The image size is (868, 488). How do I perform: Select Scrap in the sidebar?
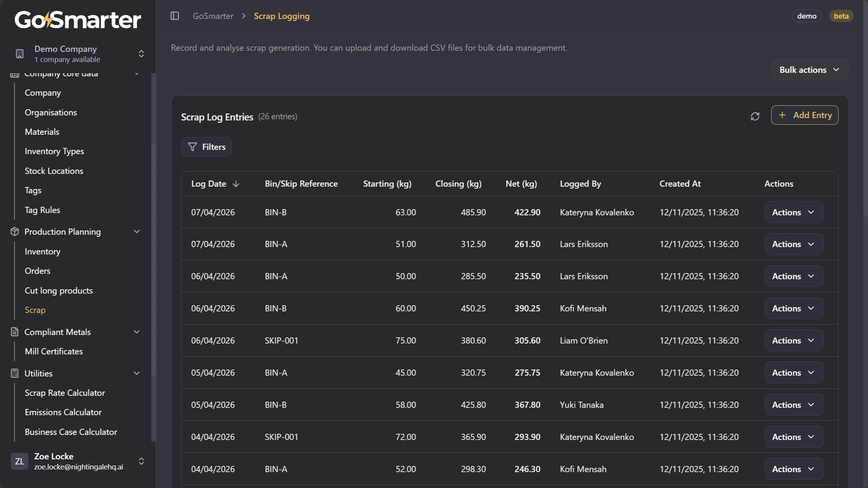[x=35, y=310]
